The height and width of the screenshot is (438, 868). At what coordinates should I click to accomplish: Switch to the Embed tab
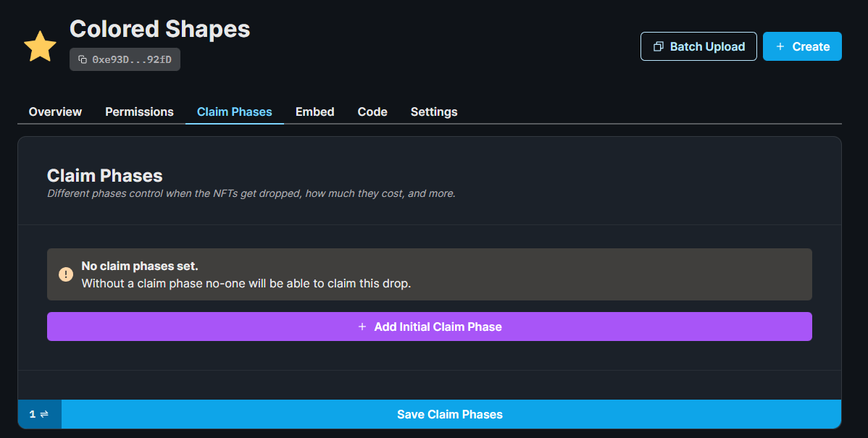click(314, 111)
